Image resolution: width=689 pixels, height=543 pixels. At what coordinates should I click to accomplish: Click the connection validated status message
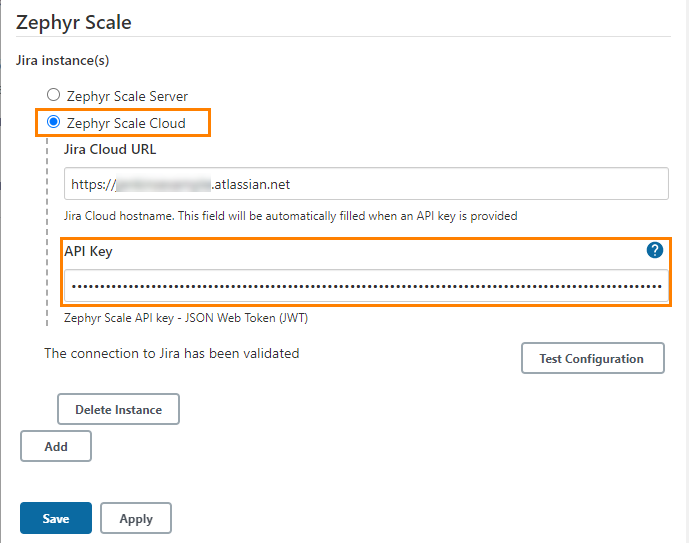(x=172, y=353)
